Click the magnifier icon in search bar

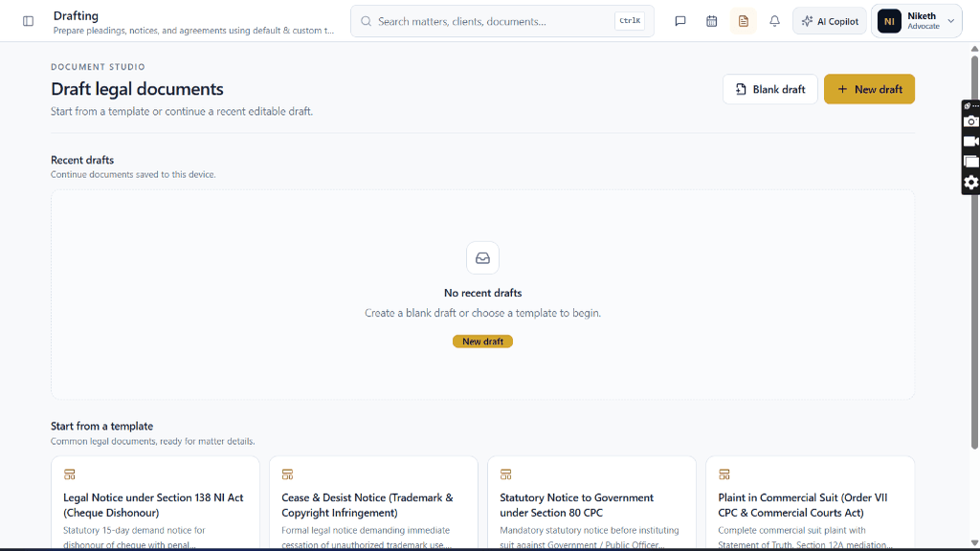point(367,21)
